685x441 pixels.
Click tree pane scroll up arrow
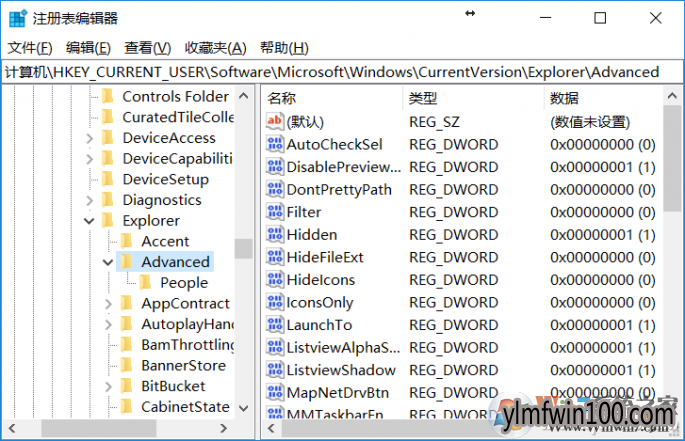pyautogui.click(x=244, y=96)
